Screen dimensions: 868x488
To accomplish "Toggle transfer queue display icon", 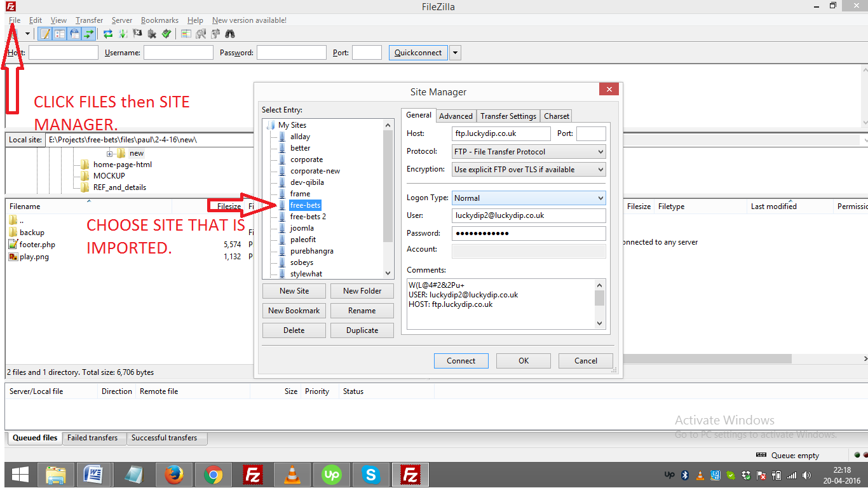I will click(88, 34).
